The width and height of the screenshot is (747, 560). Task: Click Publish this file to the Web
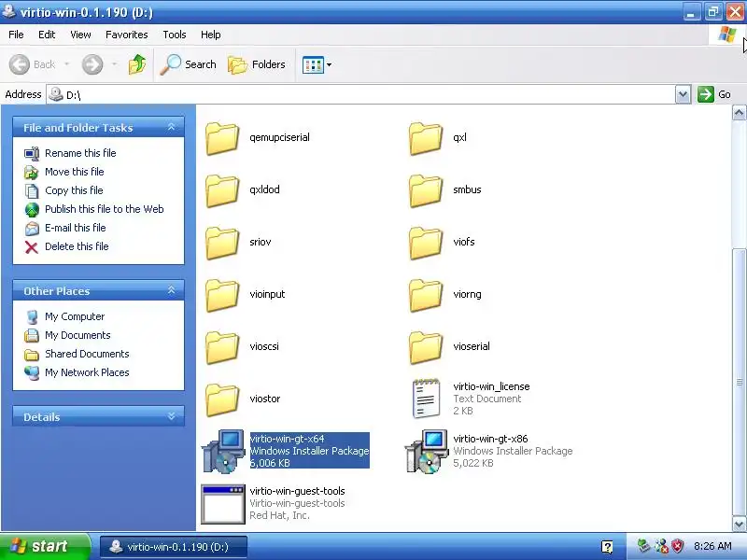pyautogui.click(x=94, y=209)
